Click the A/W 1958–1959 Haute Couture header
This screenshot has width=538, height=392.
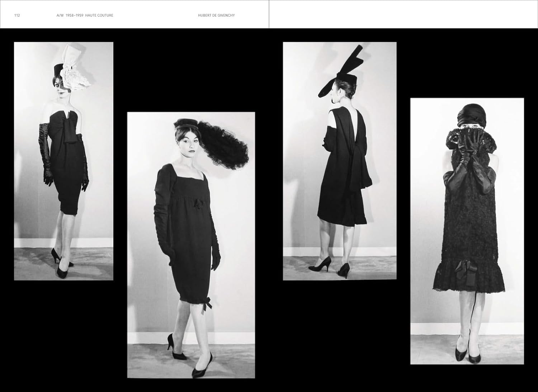(x=85, y=15)
